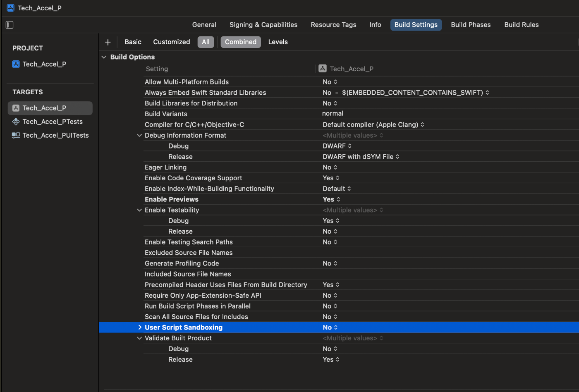Toggle the targets sidebar panel icon
This screenshot has height=392, width=579.
click(10, 25)
